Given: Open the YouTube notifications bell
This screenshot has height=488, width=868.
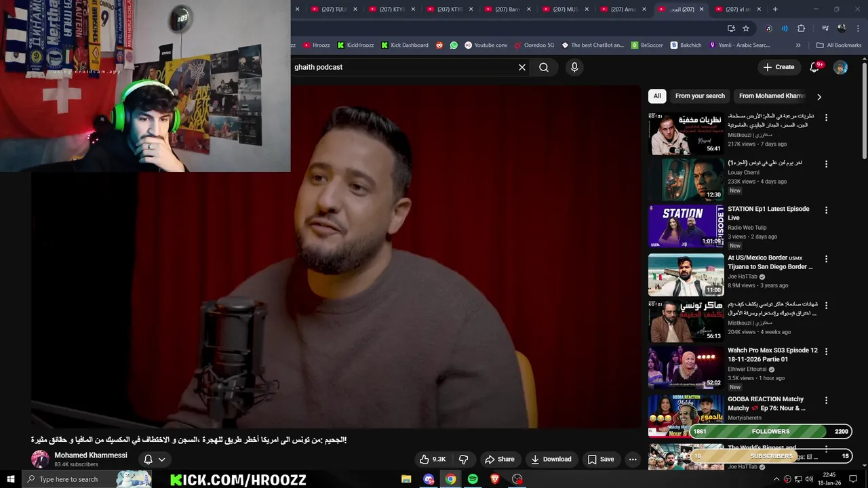Looking at the screenshot, I should pos(816,67).
